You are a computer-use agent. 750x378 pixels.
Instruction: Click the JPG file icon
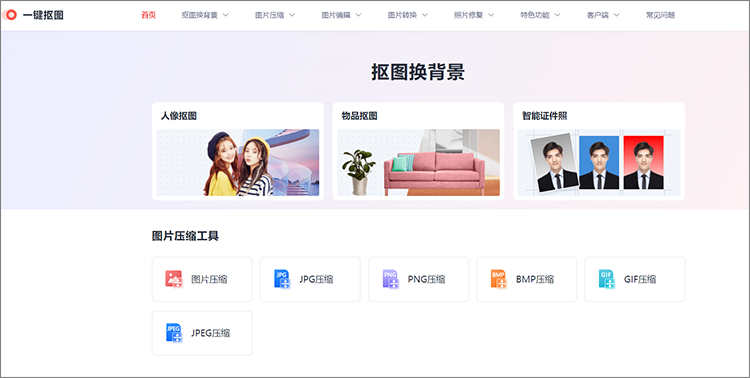[282, 278]
